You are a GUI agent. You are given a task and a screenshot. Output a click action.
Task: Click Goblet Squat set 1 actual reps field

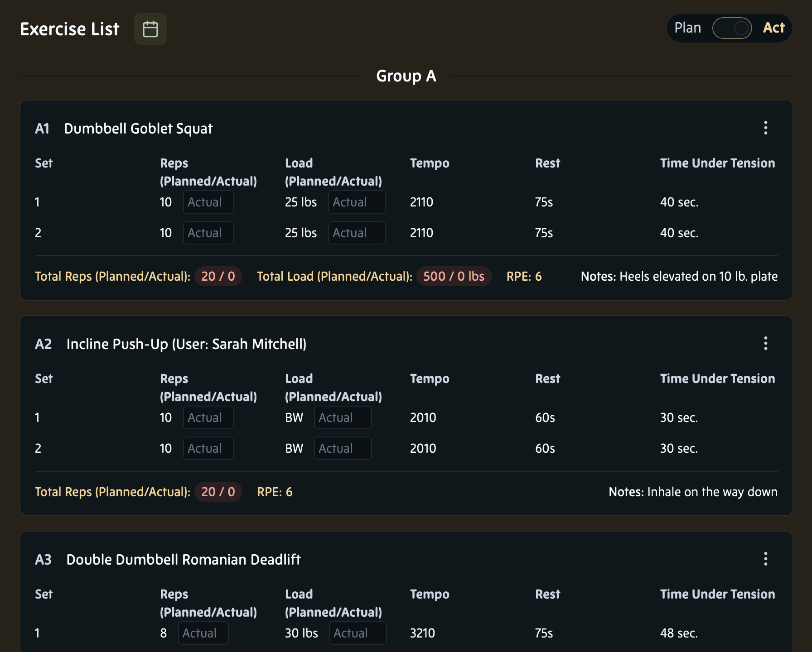(208, 202)
